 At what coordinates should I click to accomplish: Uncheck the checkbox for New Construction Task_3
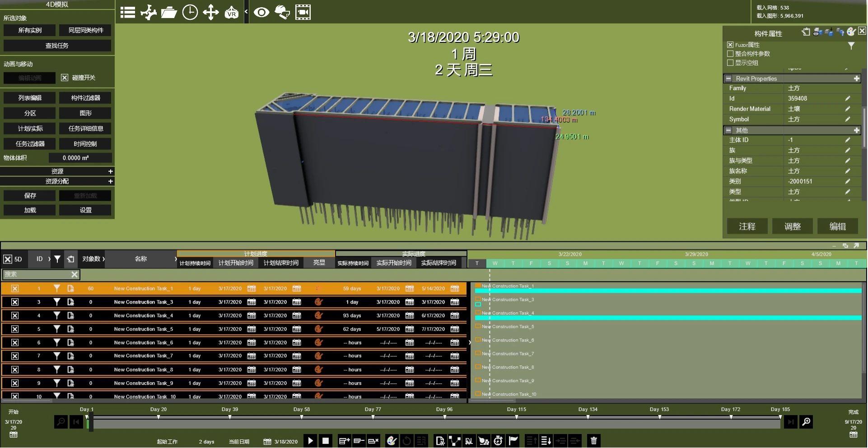[15, 302]
